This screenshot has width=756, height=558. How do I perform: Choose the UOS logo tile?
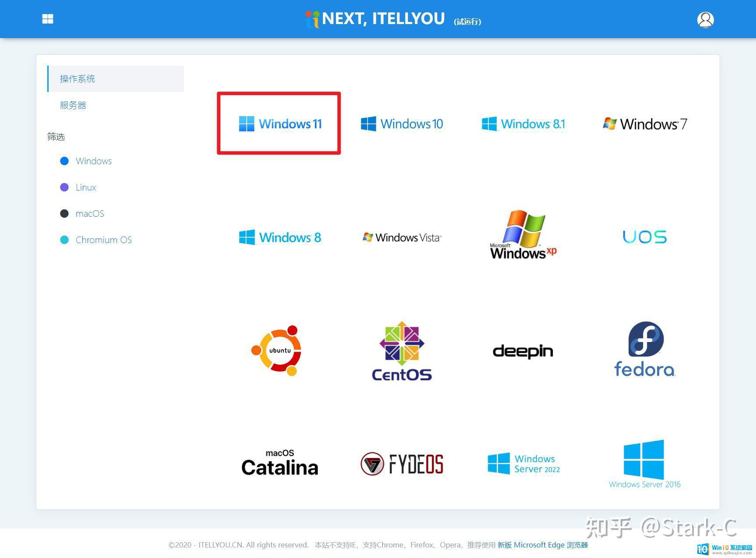point(645,237)
